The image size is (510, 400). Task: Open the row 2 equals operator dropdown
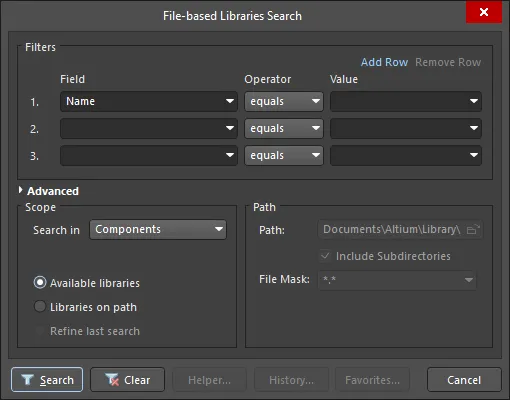(x=284, y=128)
